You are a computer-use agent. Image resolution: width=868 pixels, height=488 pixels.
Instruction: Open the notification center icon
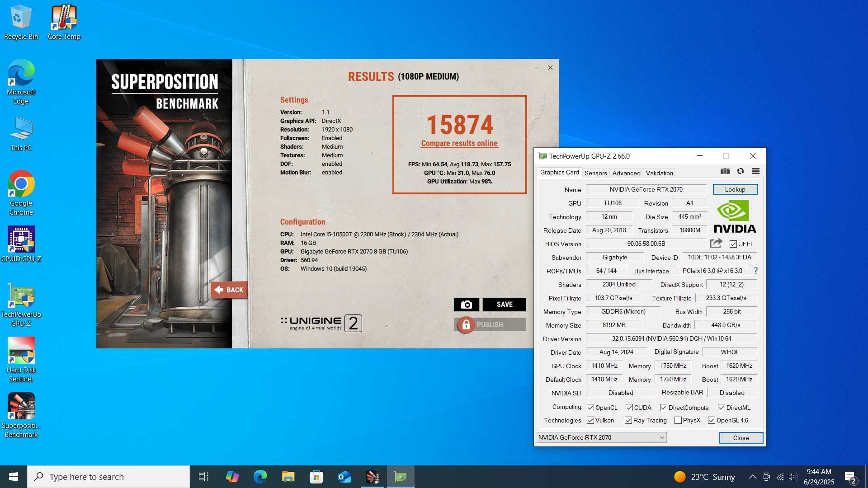pos(850,477)
